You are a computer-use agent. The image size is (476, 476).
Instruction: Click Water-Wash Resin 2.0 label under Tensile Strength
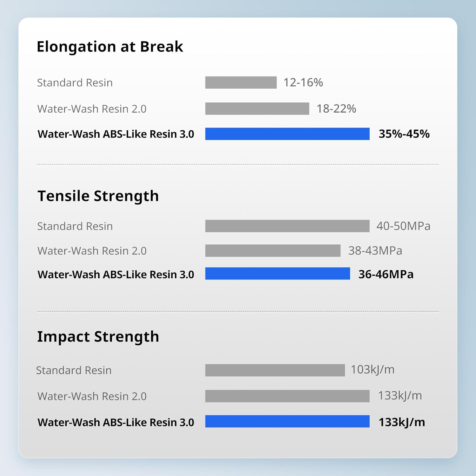92,251
